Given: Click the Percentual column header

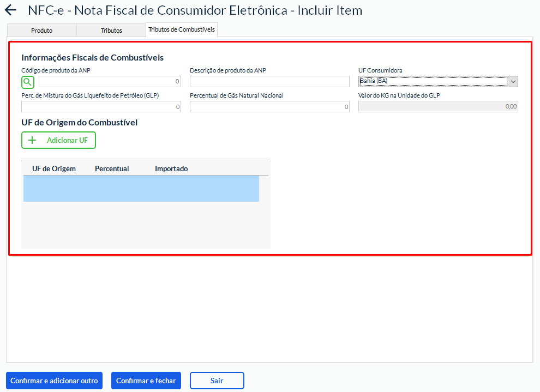Looking at the screenshot, I should click(112, 168).
